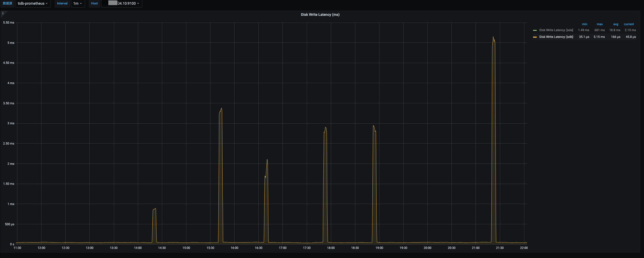Viewport: 644px width, 258px height.
Task: Open the Disk Write Latency (ms) panel title menu
Action: click(320, 15)
